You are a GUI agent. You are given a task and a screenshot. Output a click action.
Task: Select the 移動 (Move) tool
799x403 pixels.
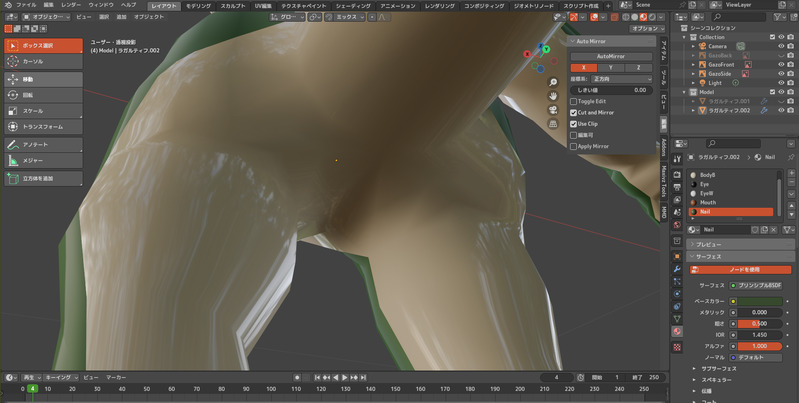coord(43,79)
